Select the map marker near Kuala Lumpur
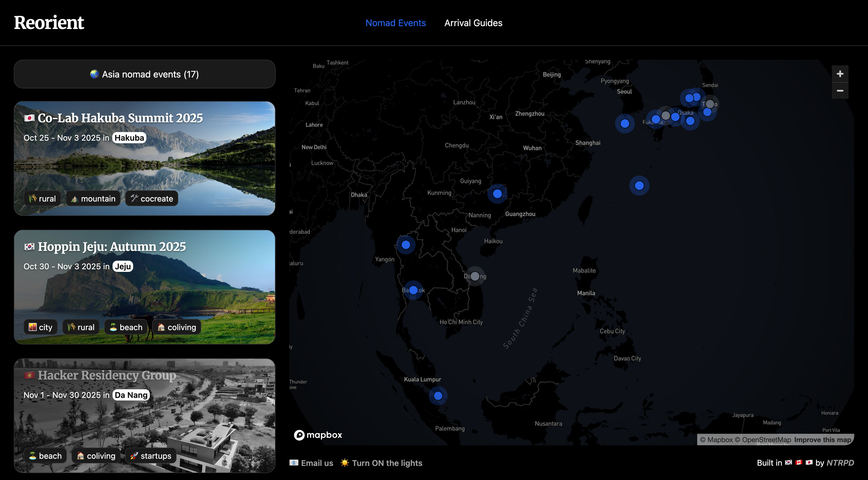 438,396
